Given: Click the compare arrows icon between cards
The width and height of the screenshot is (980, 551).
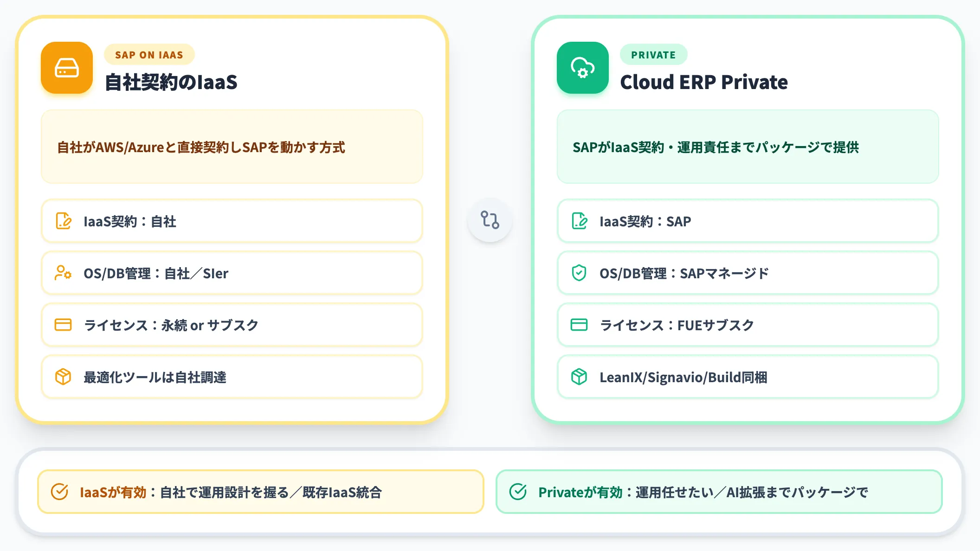Looking at the screenshot, I should [x=490, y=220].
